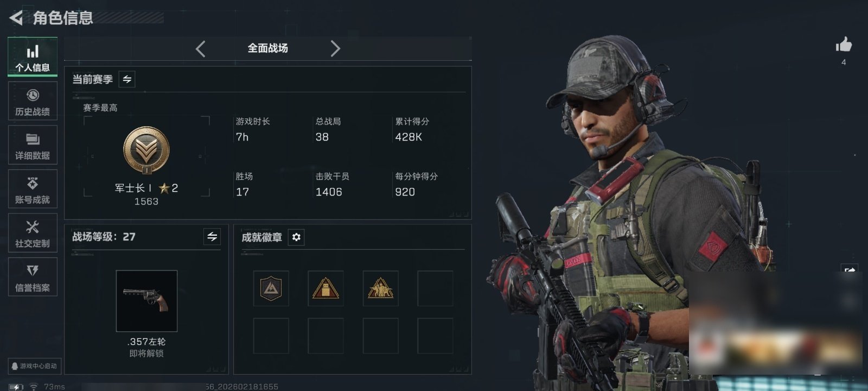Give a thumbs-up like to the profile
The height and width of the screenshot is (391, 868).
click(844, 45)
